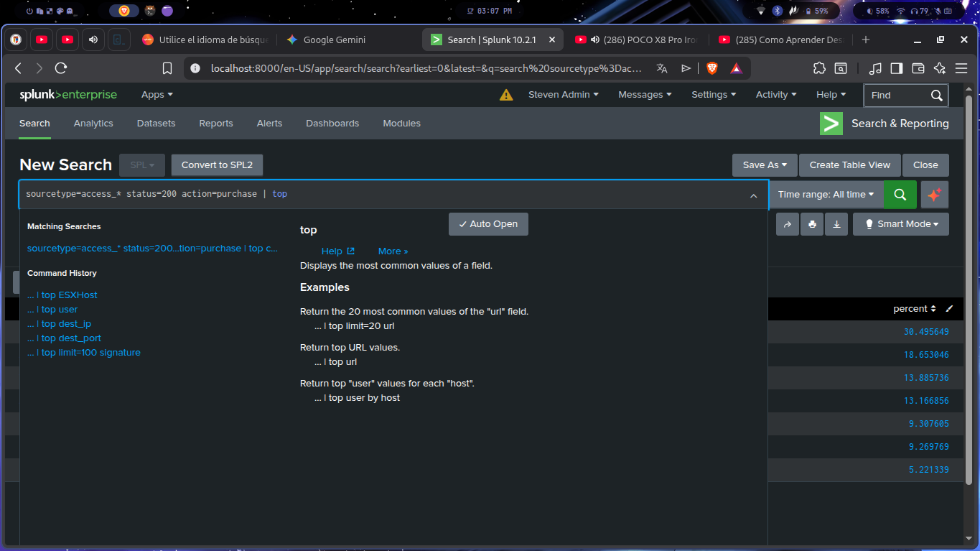Click the share job arrow icon
Screen dimensions: 980x551
click(x=788, y=224)
